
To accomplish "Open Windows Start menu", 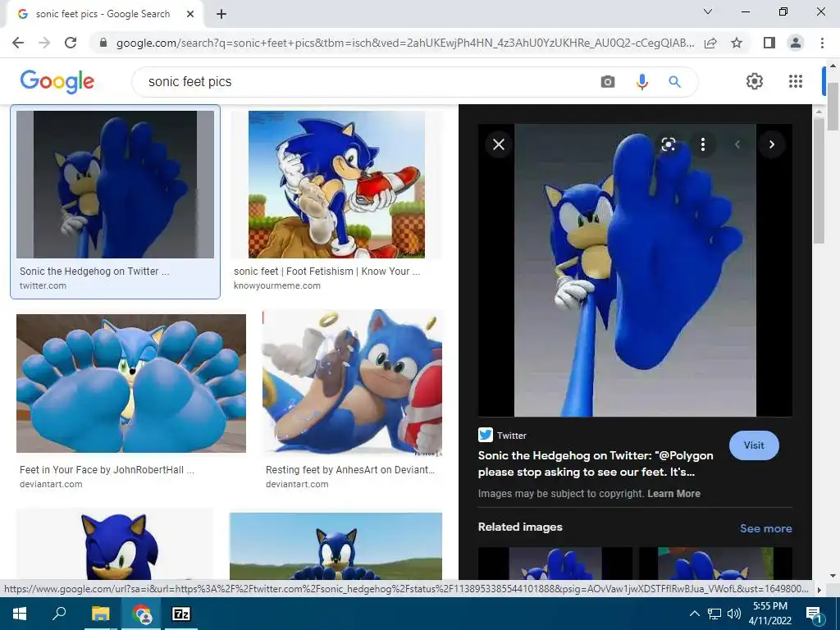I will coord(20,614).
